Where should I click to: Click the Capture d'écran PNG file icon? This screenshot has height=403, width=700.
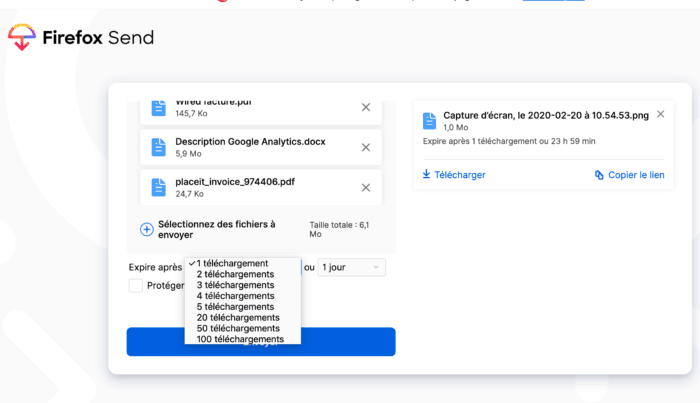[429, 121]
